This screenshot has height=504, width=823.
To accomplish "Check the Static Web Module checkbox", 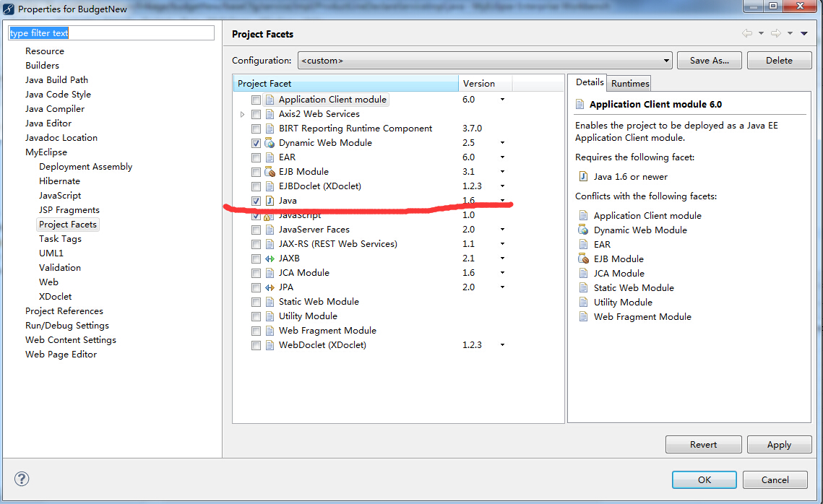I will tap(256, 302).
